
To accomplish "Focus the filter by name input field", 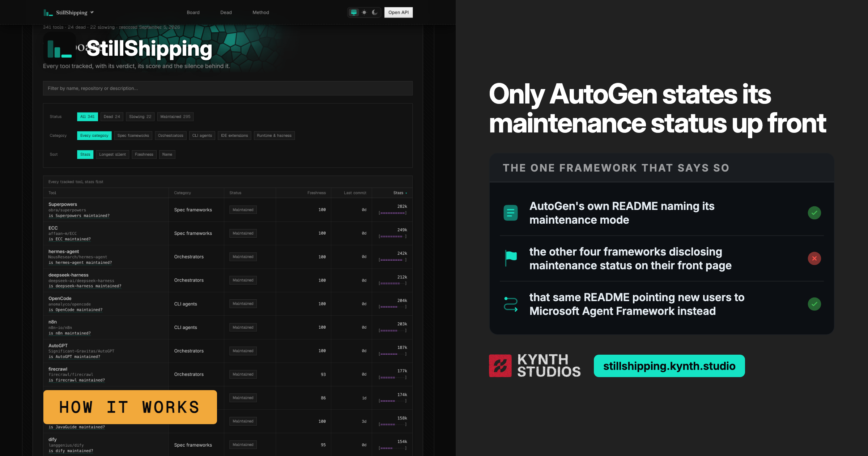I will coord(228,88).
